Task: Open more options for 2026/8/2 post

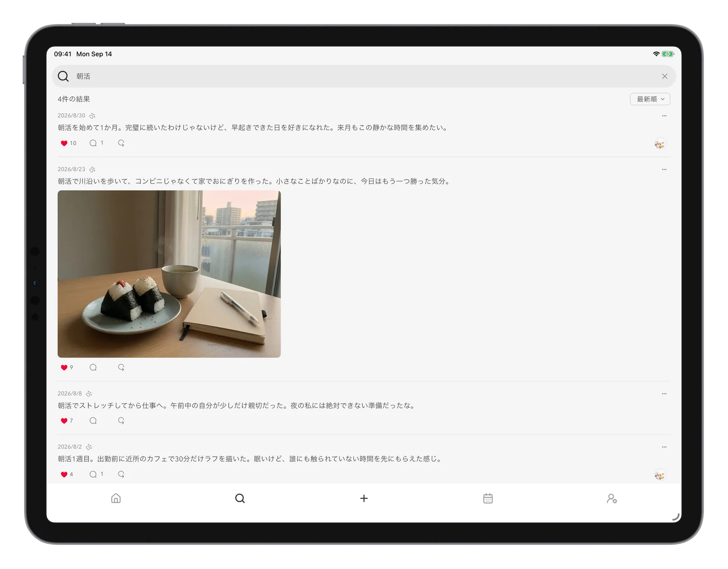Action: tap(664, 447)
